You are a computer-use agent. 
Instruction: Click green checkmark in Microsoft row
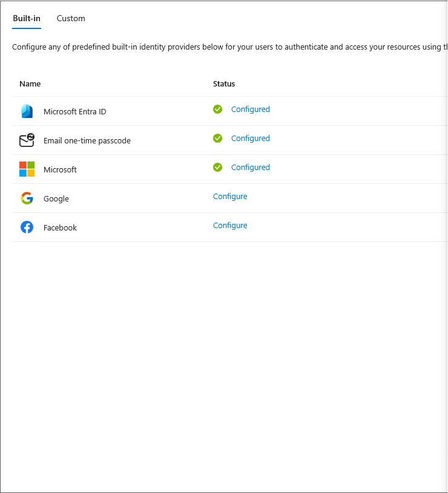click(x=217, y=168)
